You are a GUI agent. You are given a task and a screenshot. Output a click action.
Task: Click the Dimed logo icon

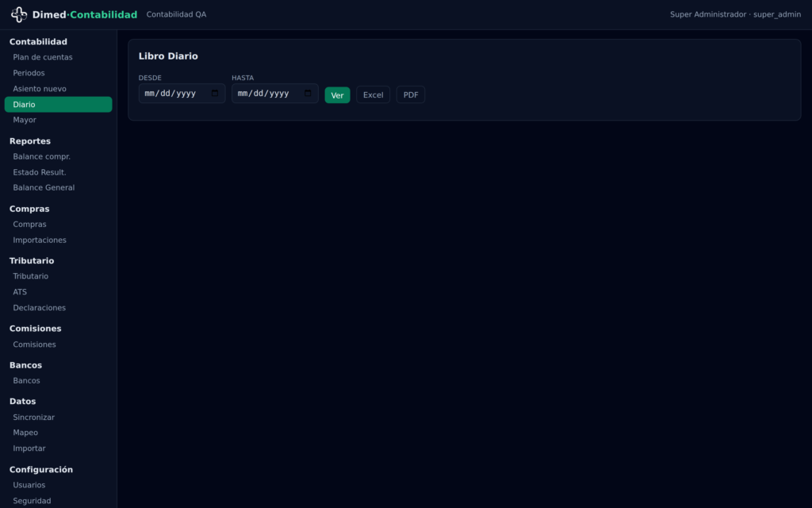click(19, 14)
